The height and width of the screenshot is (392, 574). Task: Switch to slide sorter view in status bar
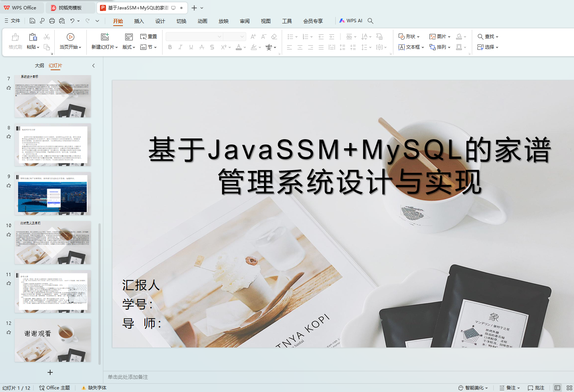(x=569, y=388)
